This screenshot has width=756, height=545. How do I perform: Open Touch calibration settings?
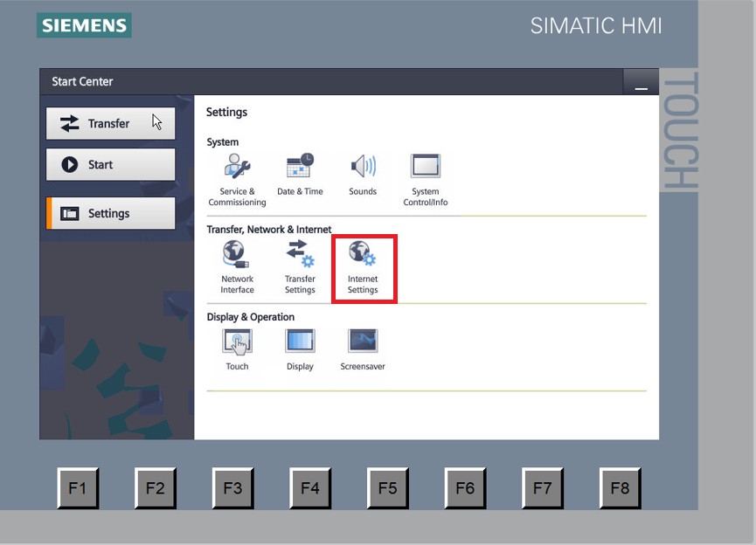click(x=237, y=349)
